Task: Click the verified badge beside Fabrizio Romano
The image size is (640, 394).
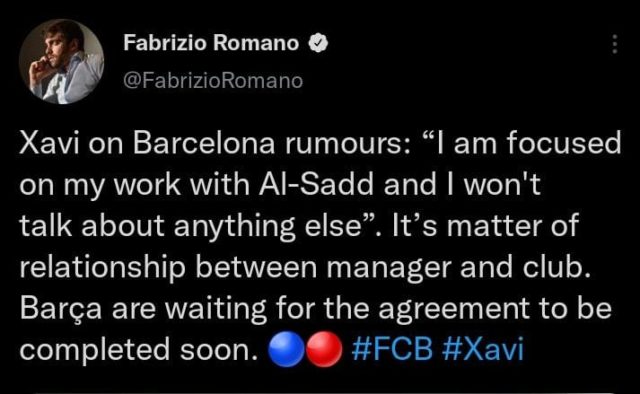Action: click(x=318, y=43)
